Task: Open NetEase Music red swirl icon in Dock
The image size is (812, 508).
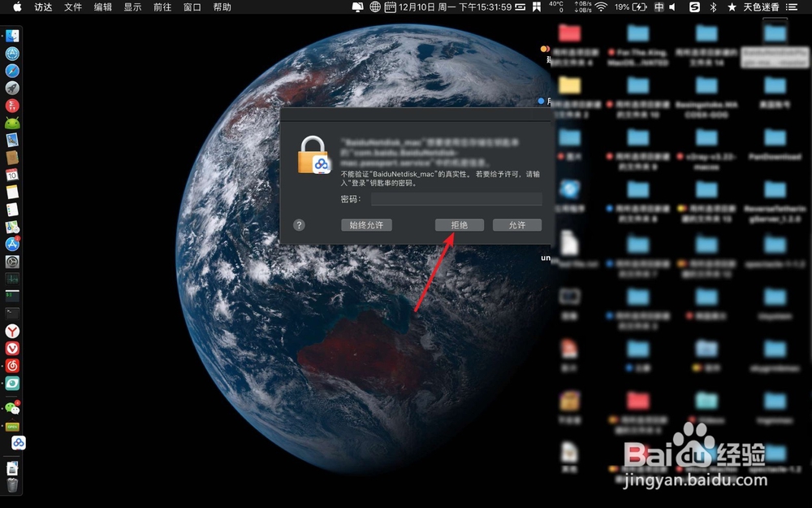Action: 12,366
